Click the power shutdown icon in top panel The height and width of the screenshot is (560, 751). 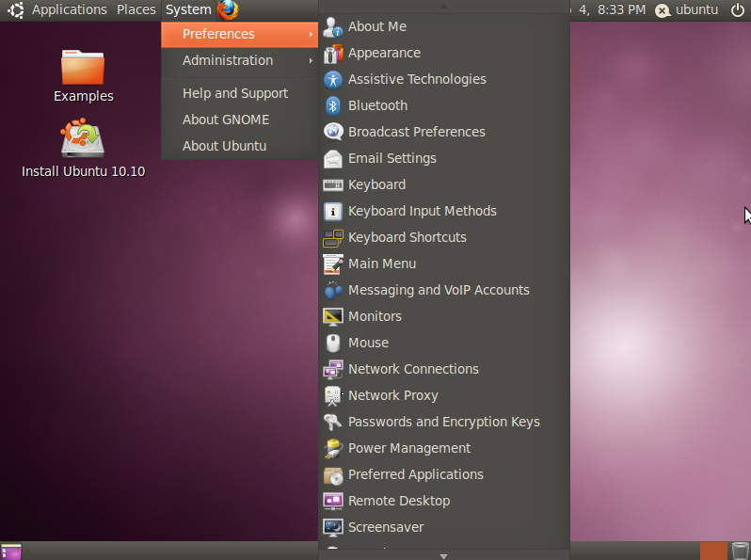737,10
